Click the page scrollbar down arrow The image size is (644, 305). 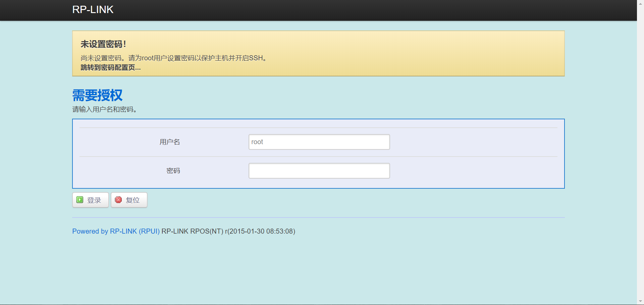[640, 301]
